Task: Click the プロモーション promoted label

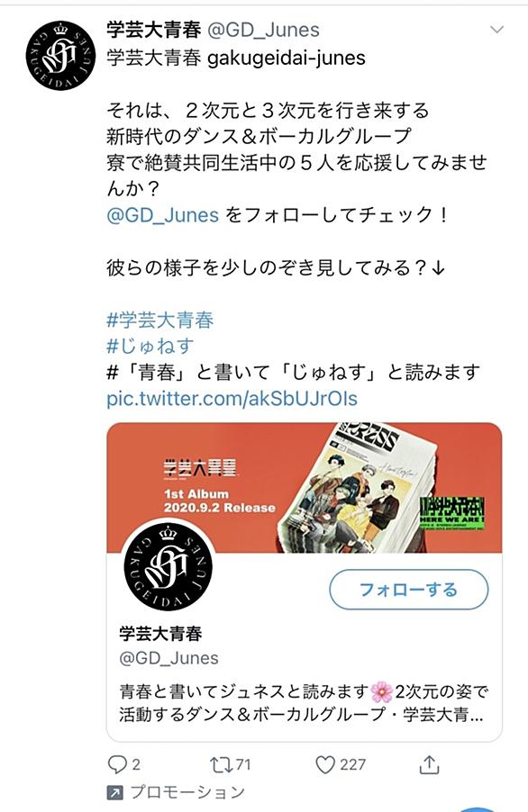Action: click(x=187, y=792)
